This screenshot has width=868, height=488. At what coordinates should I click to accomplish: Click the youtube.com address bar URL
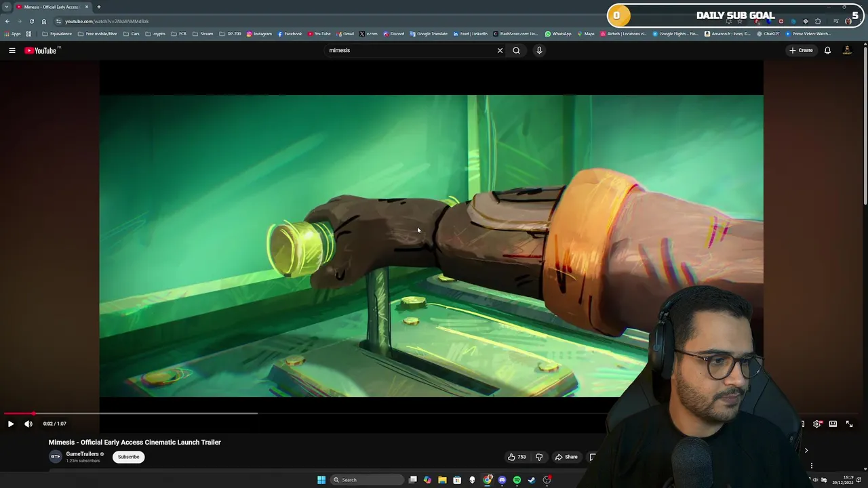click(x=106, y=21)
